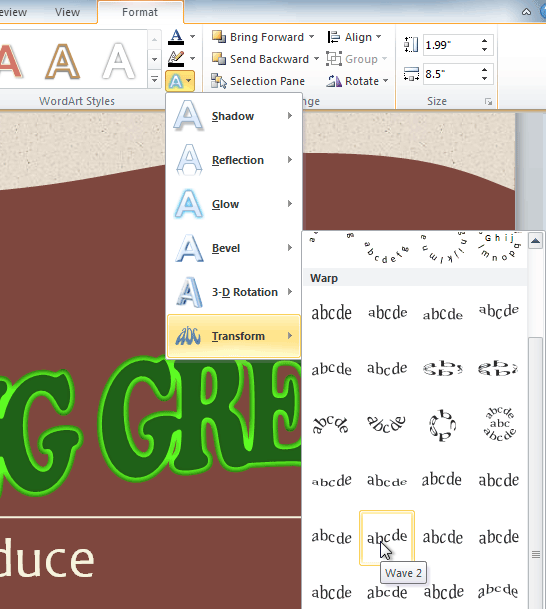
Task: Open the Text Outline dropdown arrow
Action: tap(192, 59)
